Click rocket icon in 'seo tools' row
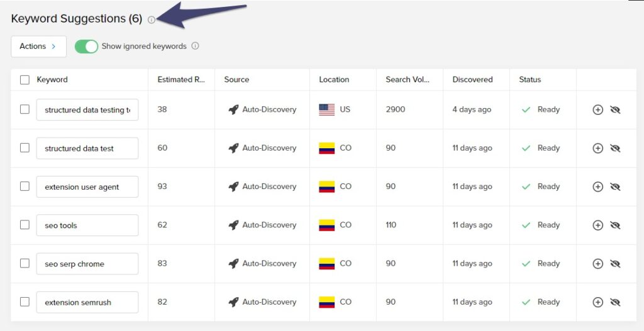Viewport: 644px width, 331px height. pyautogui.click(x=233, y=225)
